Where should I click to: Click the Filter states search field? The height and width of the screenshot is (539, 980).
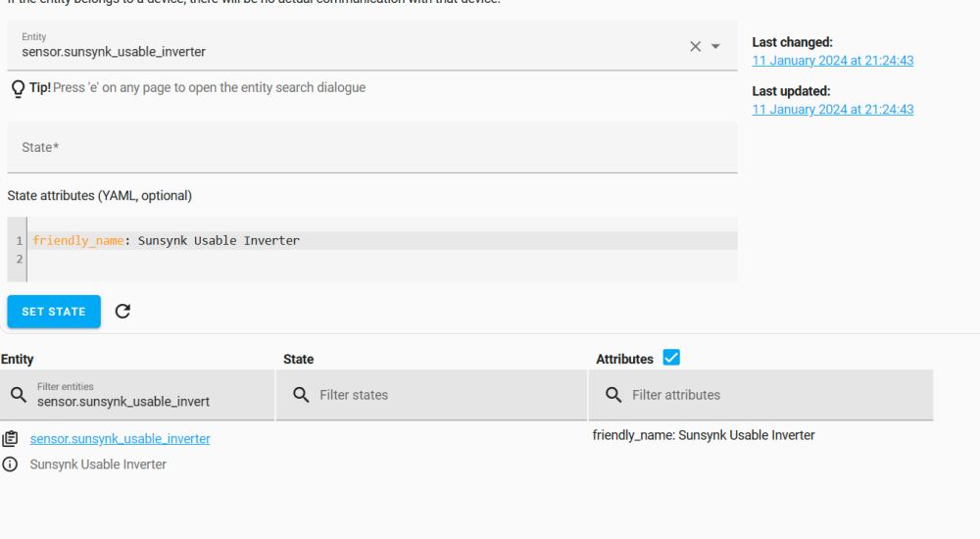coord(431,395)
